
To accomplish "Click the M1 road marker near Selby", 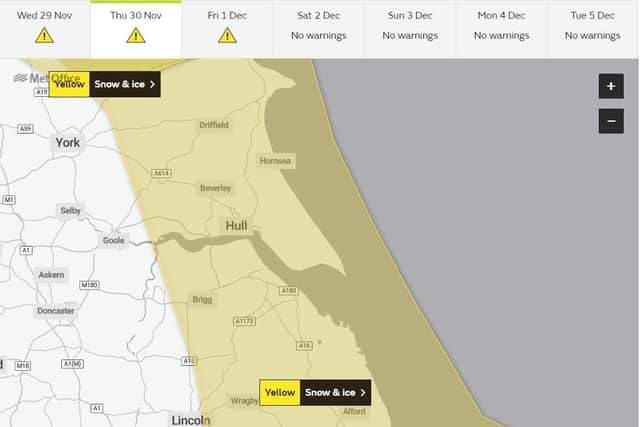I will click(x=9, y=200).
